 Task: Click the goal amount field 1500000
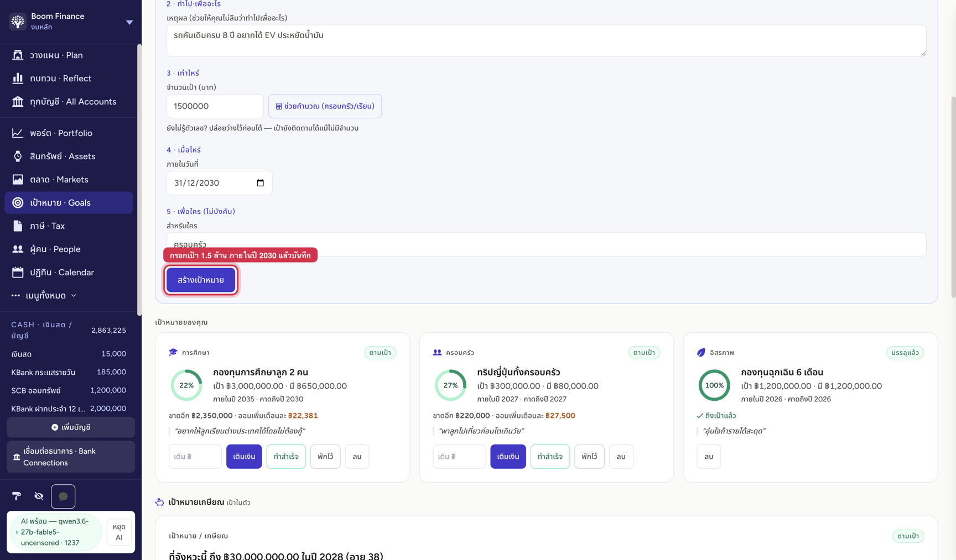tap(215, 106)
